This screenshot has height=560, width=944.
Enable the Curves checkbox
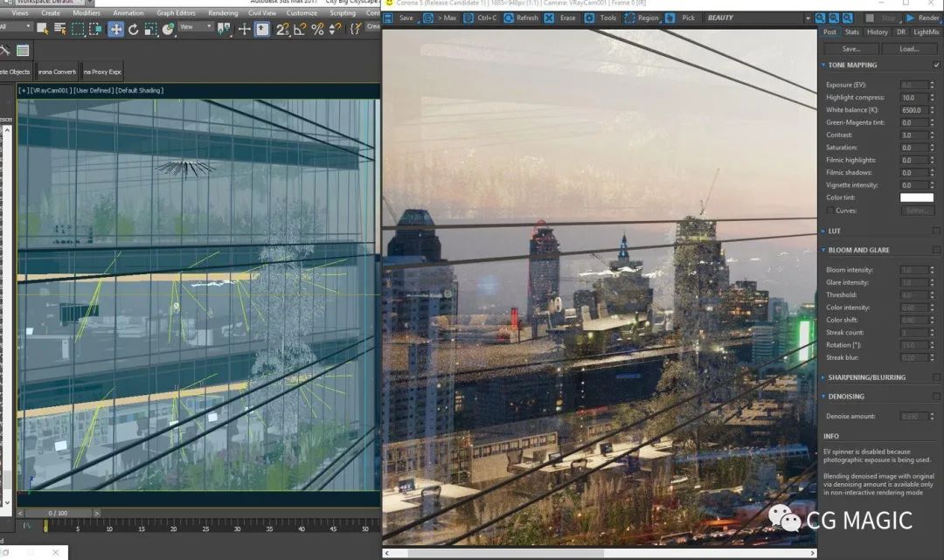pyautogui.click(x=830, y=211)
